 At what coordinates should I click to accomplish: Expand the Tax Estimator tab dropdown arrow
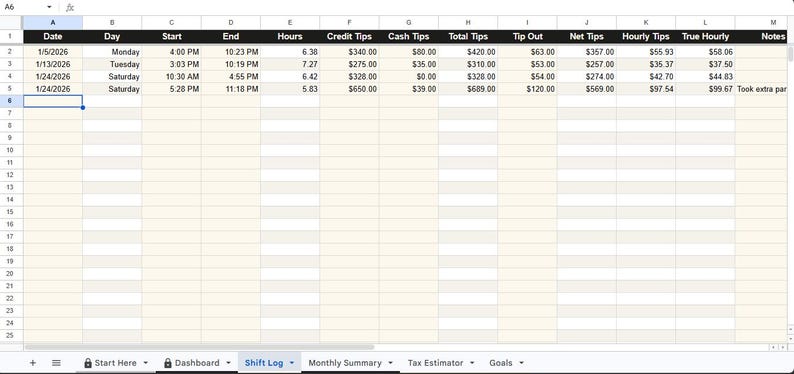point(472,363)
